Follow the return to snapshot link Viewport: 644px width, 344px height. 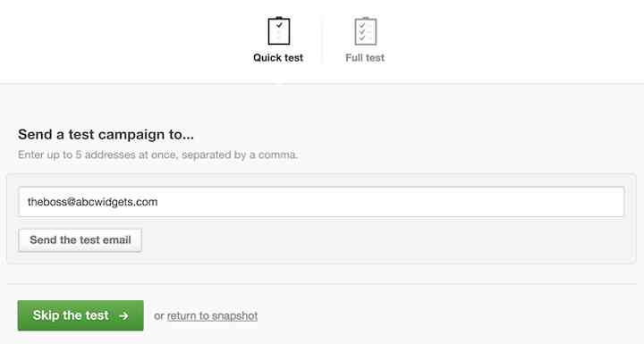[x=212, y=315]
